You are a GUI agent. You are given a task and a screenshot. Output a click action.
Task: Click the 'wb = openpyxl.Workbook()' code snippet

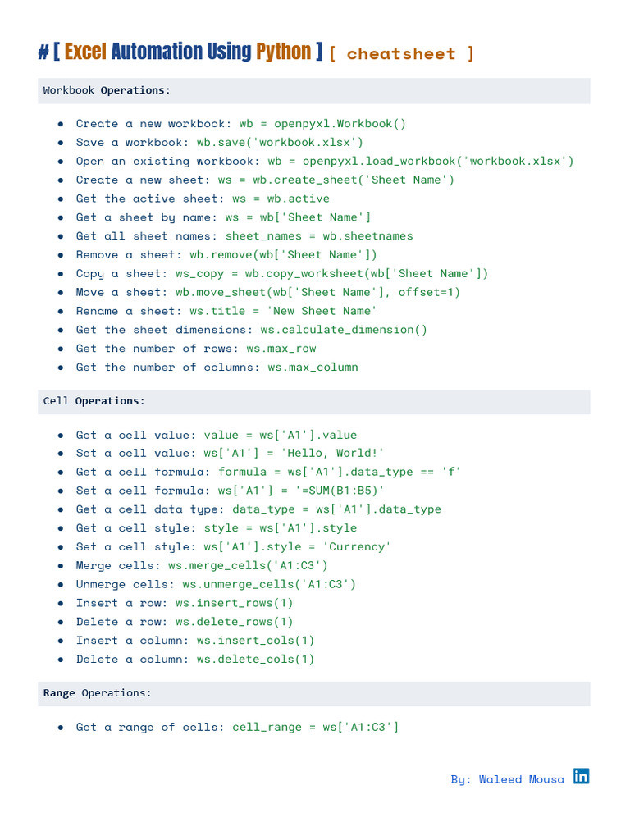point(322,124)
